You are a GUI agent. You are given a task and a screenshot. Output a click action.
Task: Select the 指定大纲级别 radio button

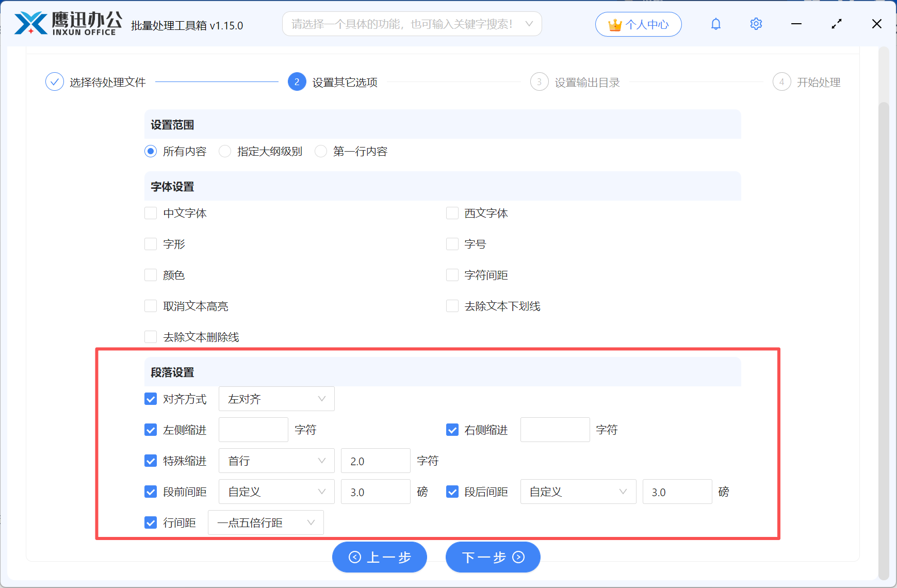click(225, 151)
